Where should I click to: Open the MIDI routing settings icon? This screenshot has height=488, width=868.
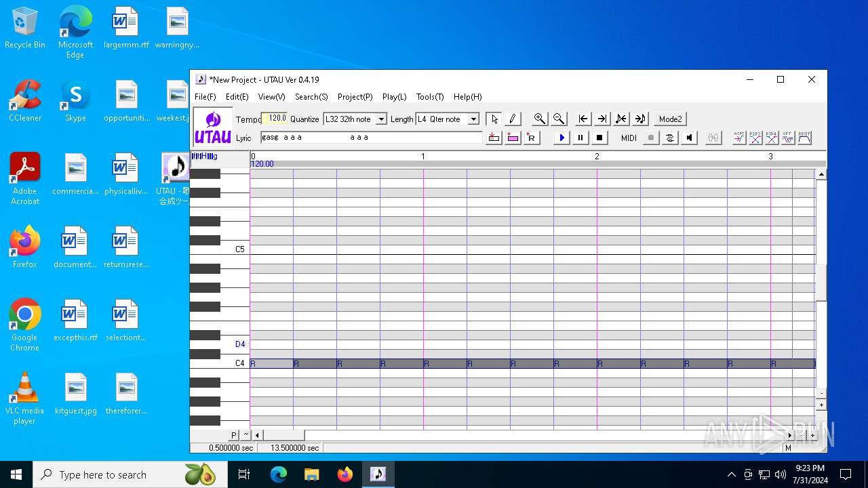tap(670, 138)
